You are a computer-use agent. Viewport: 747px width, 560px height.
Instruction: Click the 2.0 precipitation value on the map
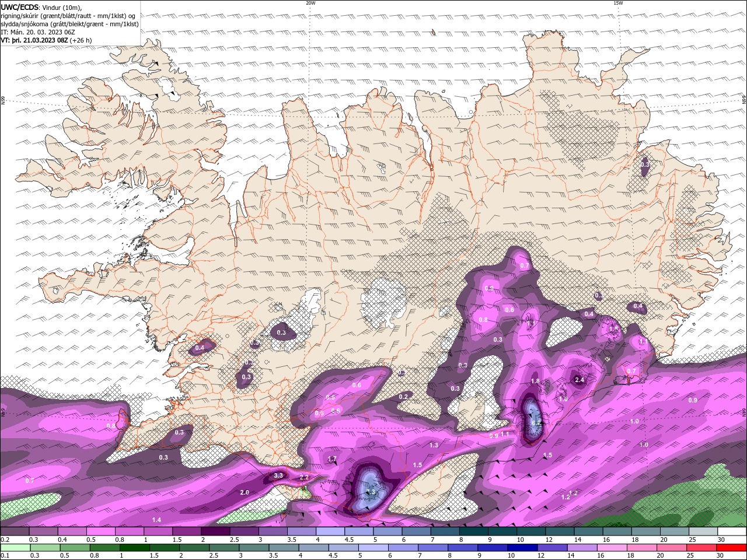click(245, 493)
